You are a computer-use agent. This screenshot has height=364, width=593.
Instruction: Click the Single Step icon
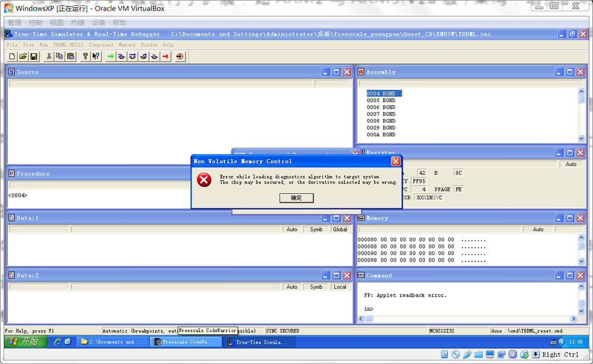122,57
